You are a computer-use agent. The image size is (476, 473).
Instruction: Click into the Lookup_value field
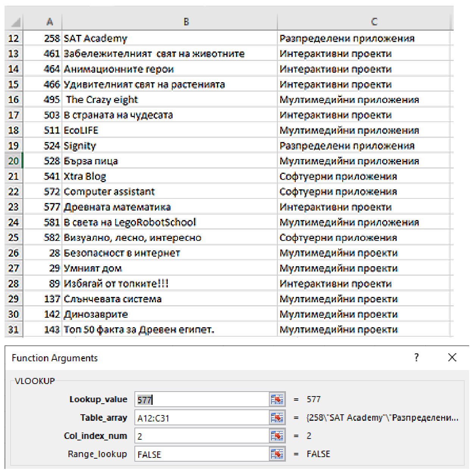(202, 400)
